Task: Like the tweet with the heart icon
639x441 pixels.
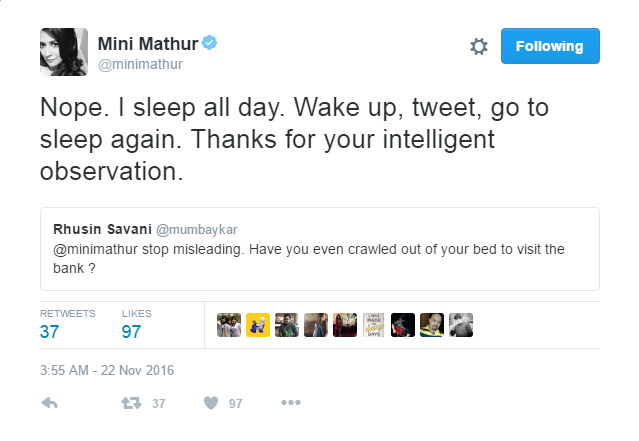Action: click(211, 403)
